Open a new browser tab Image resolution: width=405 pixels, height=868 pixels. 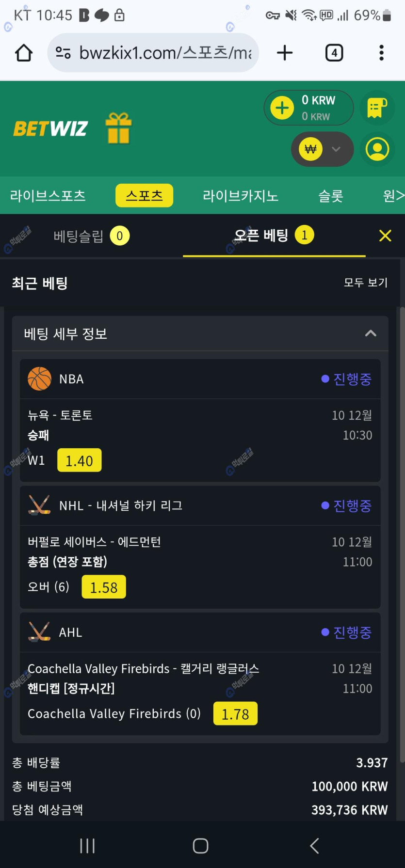pyautogui.click(x=285, y=53)
